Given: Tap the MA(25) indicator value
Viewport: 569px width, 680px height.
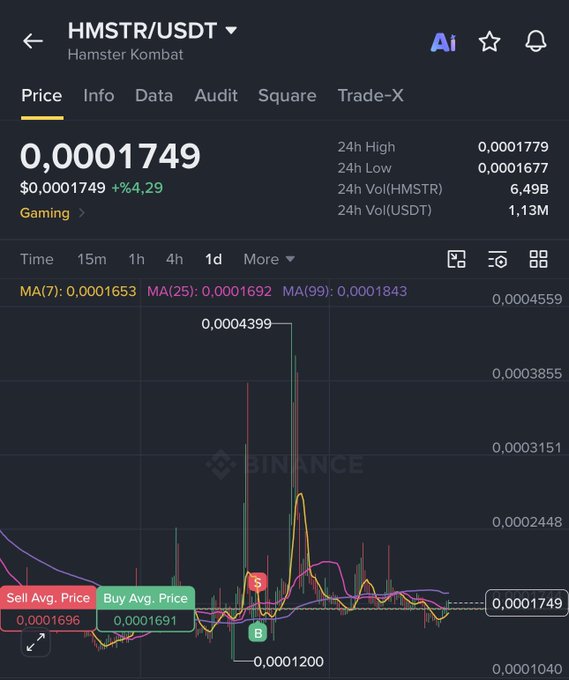Looking at the screenshot, I should pos(209,291).
